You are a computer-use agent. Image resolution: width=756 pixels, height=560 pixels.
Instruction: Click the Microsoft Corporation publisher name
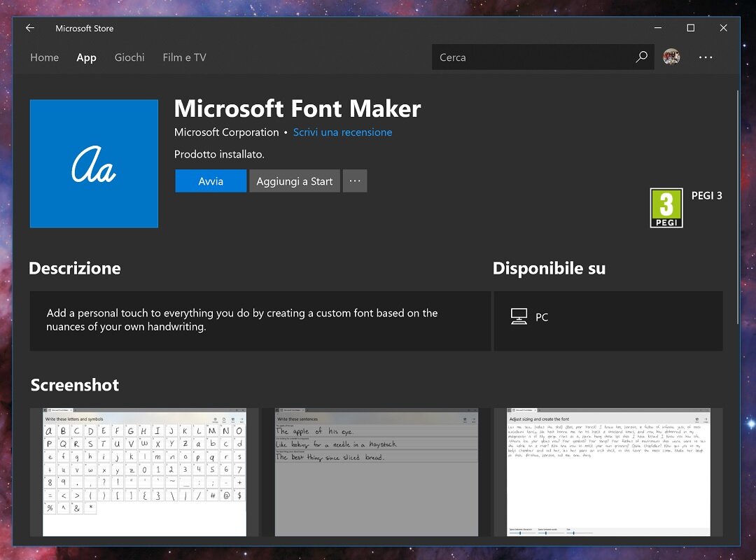(x=226, y=132)
